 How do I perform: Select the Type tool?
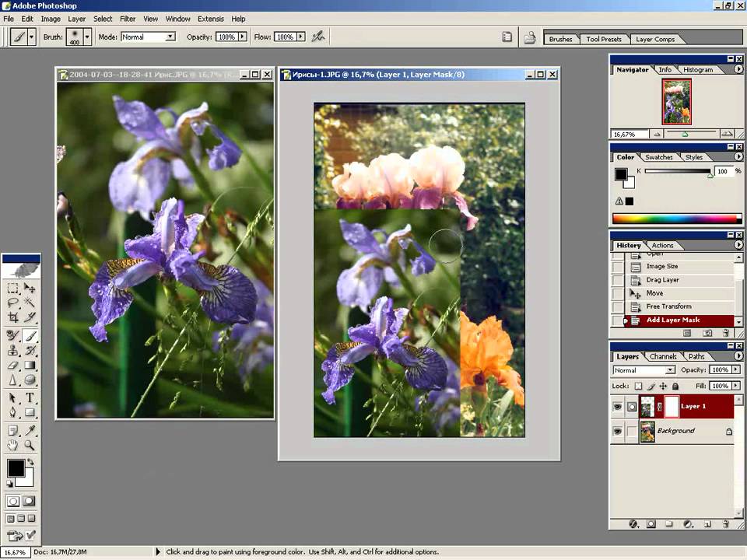30,397
